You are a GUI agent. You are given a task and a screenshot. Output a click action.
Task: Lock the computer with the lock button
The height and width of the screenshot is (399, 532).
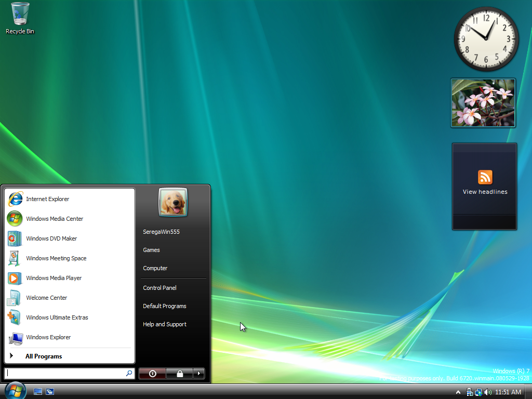coord(179,374)
